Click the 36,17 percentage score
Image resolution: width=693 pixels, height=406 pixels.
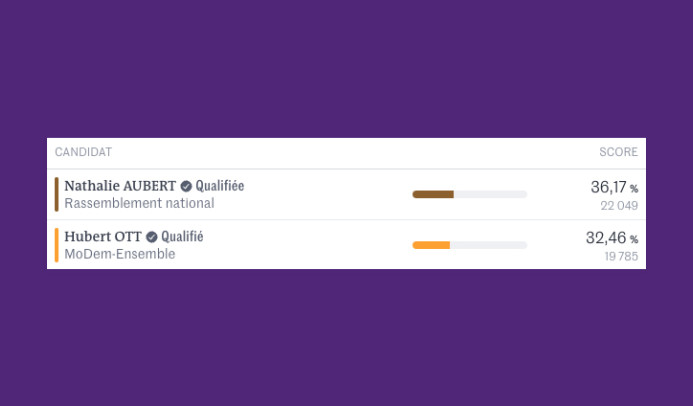608,187
